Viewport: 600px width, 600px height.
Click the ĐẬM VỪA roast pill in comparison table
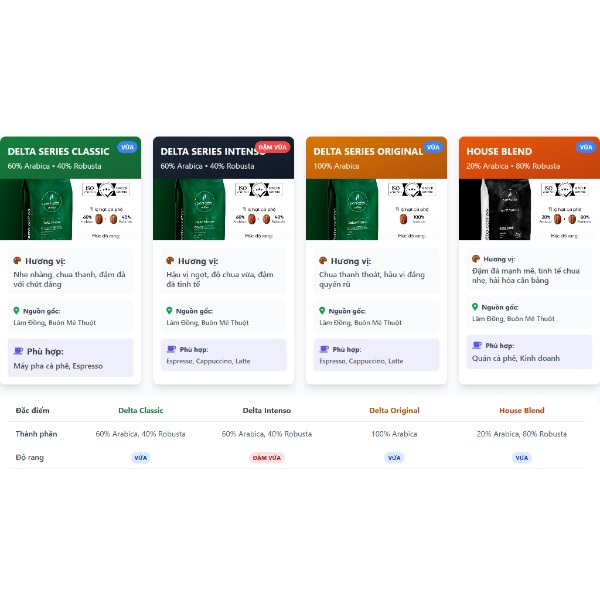(x=267, y=458)
